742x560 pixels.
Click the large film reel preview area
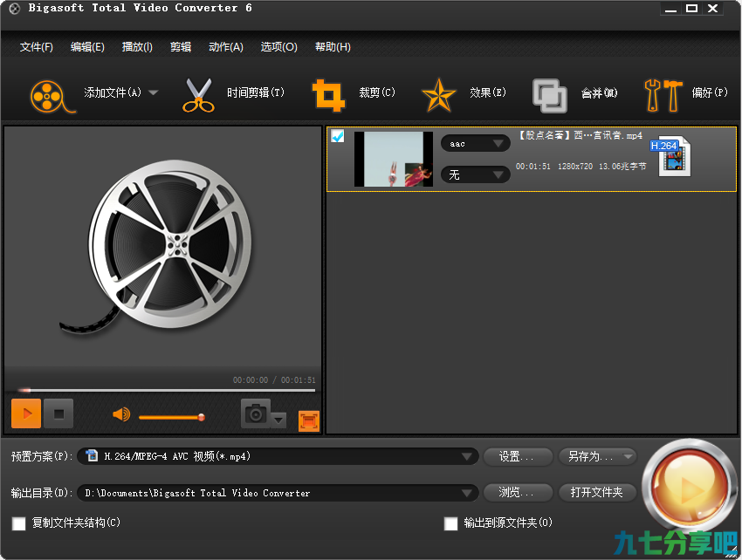click(163, 248)
